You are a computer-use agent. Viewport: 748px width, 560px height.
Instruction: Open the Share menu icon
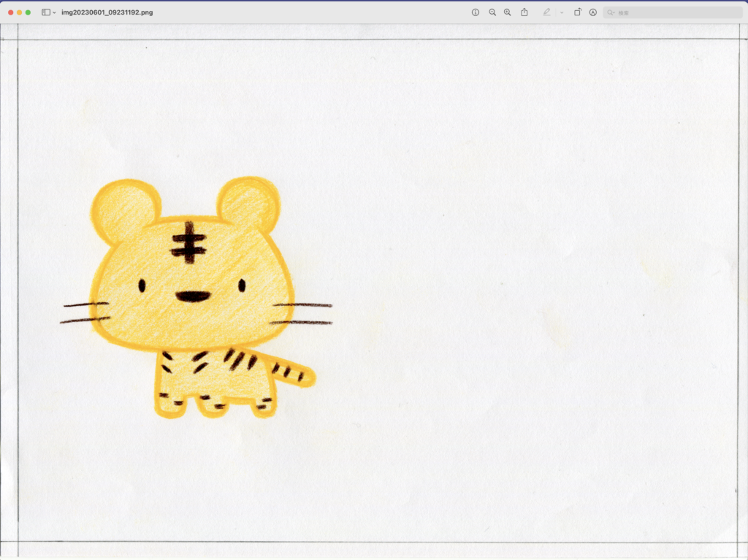pos(524,12)
